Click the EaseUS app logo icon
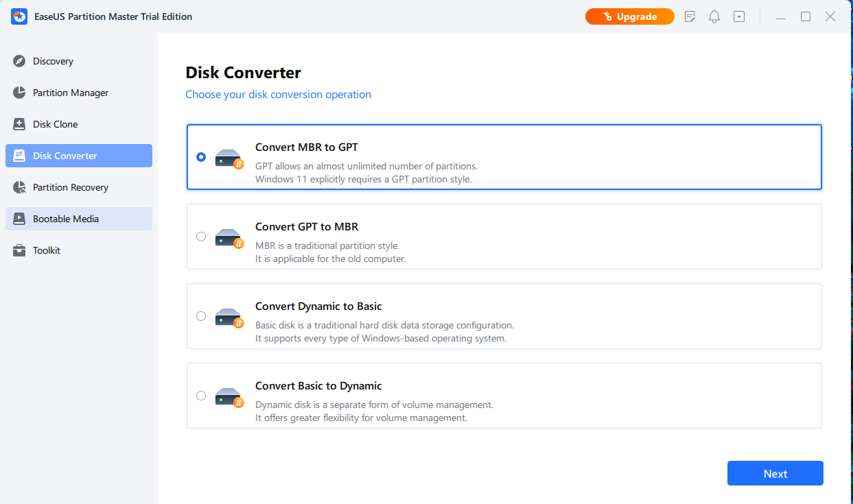 click(19, 16)
